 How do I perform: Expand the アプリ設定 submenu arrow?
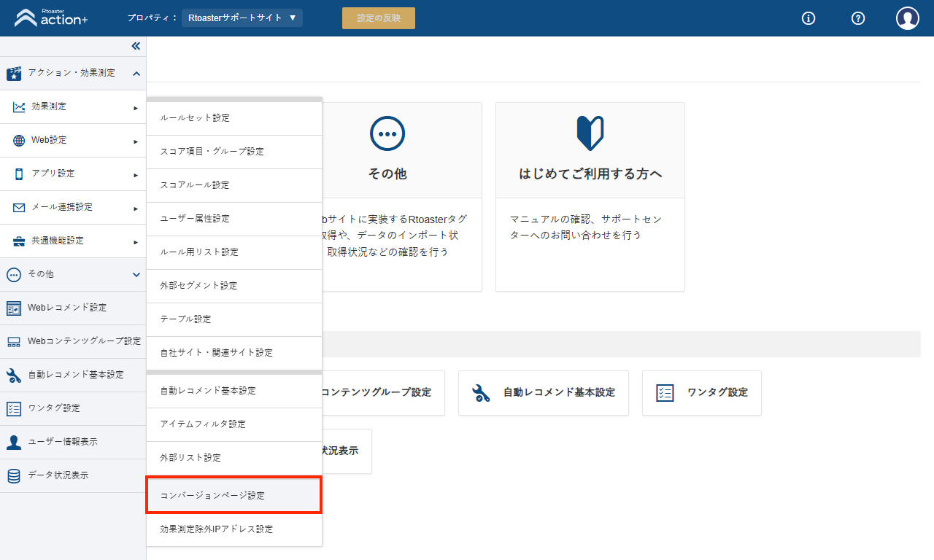tap(136, 175)
